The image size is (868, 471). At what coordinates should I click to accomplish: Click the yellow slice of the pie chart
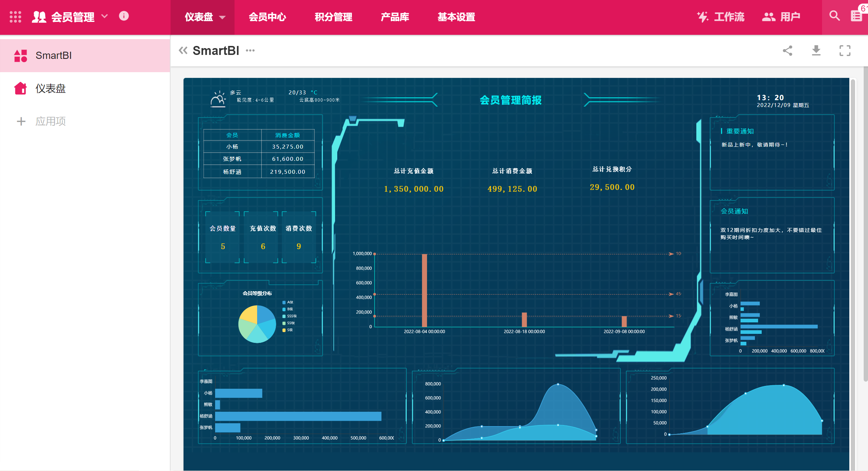tap(250, 314)
